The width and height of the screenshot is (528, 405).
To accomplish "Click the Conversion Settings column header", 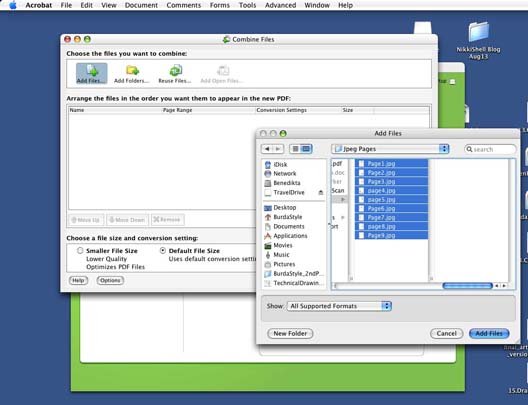I will pos(297,110).
